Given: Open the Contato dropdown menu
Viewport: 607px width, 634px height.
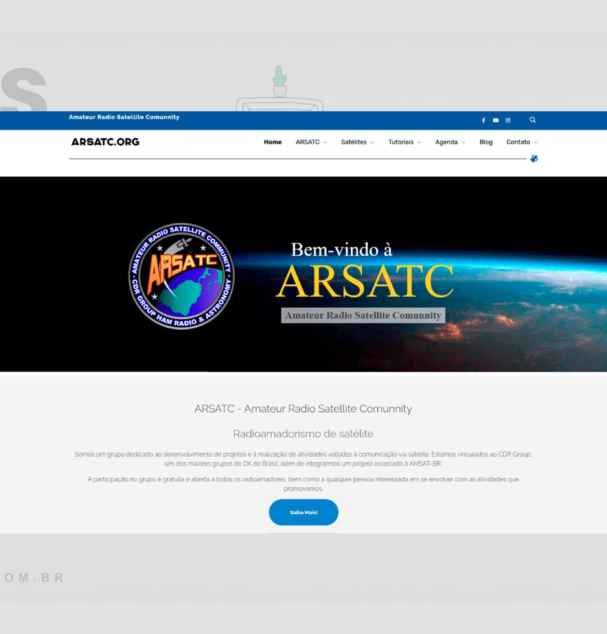Looking at the screenshot, I should (521, 142).
